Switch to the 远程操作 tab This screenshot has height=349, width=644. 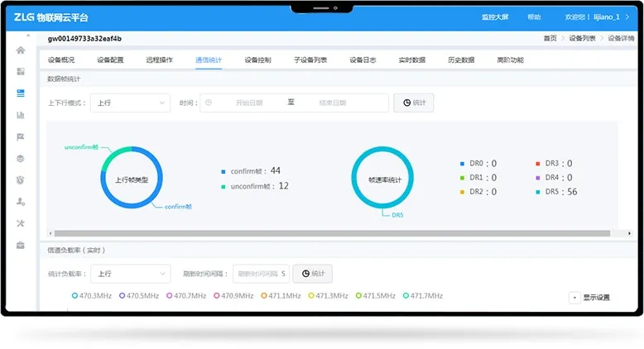(159, 60)
